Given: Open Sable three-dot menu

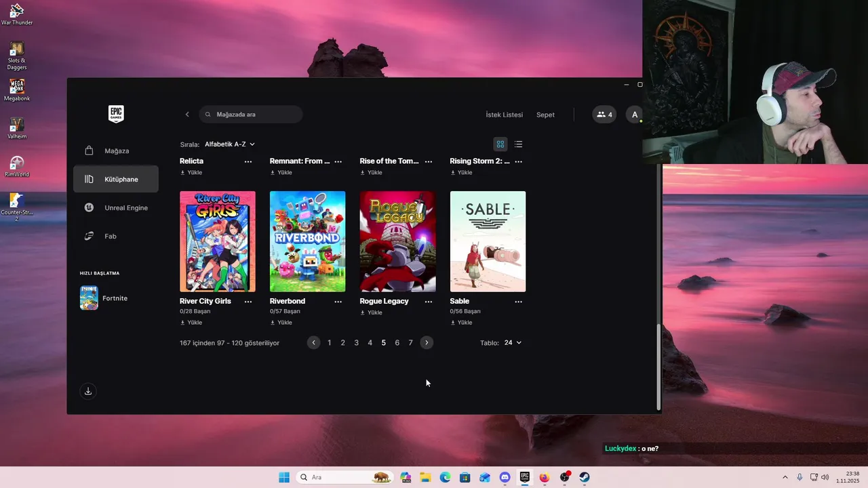Looking at the screenshot, I should 519,302.
